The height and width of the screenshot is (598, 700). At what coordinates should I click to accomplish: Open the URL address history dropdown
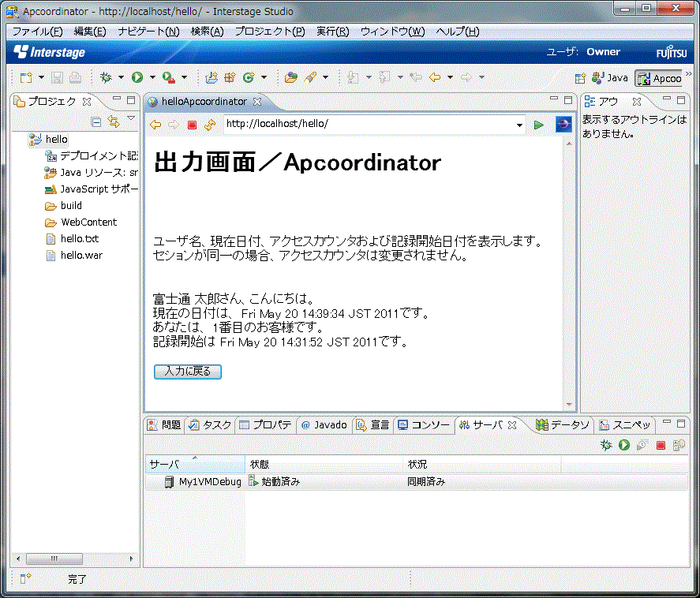(519, 125)
